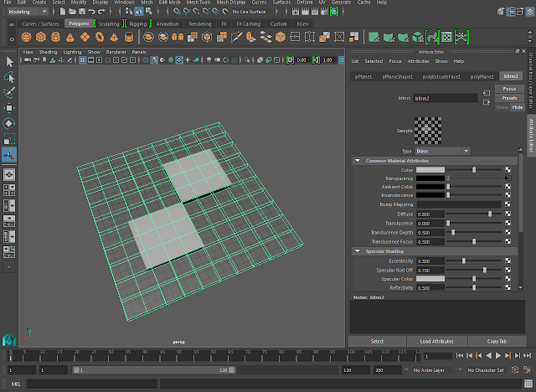This screenshot has height=392, width=536.
Task: Click the checker map button beside Diffuse
Action: point(508,214)
